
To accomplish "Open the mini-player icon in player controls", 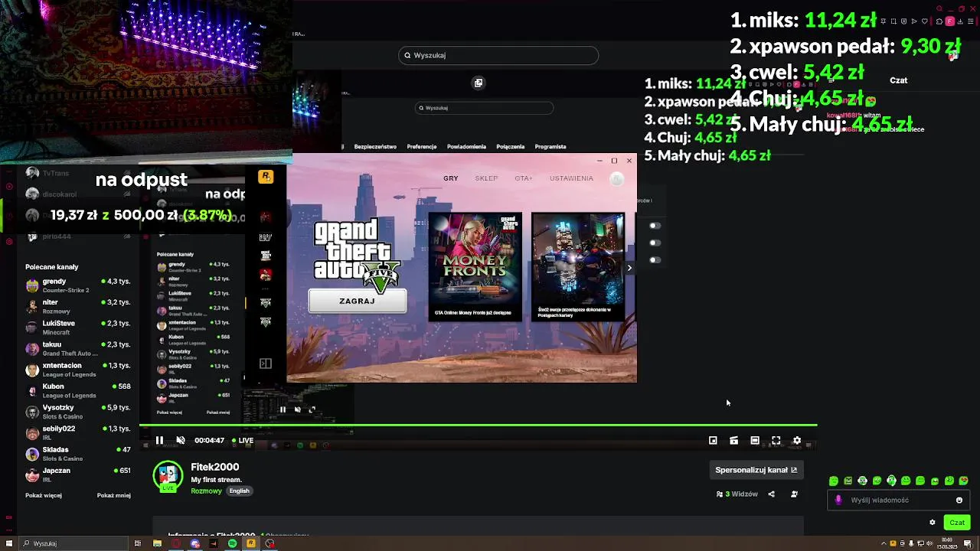I will pos(713,440).
